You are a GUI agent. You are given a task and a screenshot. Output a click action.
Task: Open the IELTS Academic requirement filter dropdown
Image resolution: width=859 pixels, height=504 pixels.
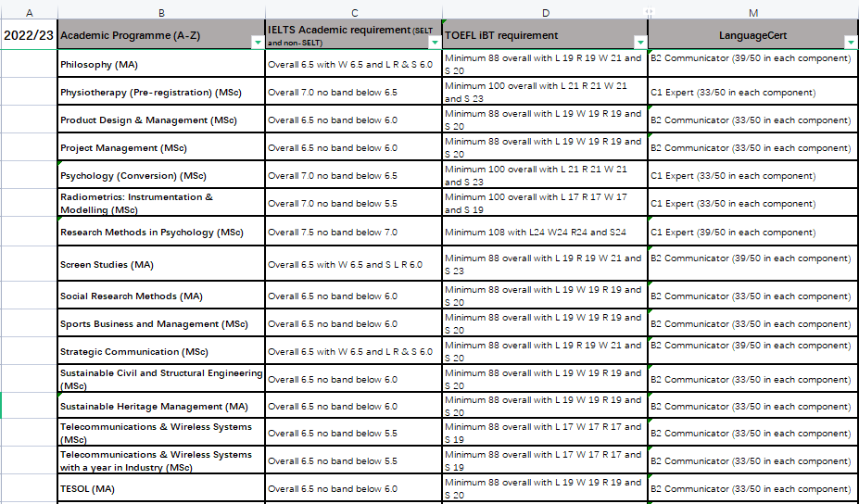point(435,43)
